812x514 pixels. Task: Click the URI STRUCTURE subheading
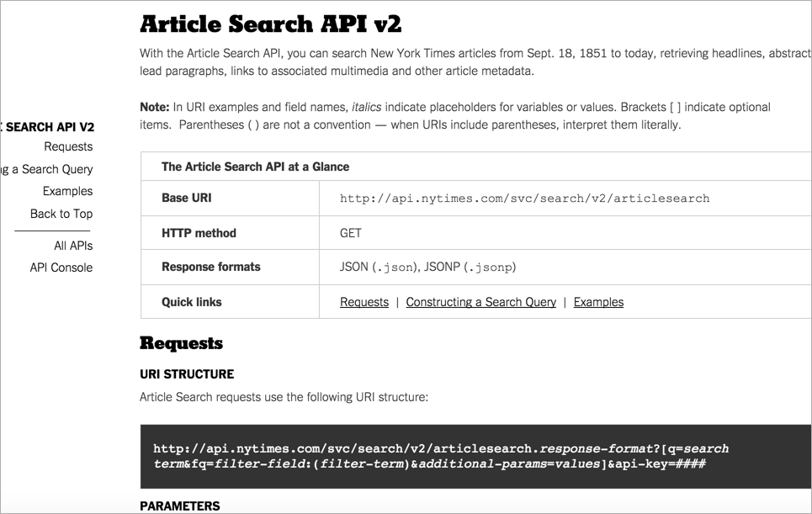(187, 374)
